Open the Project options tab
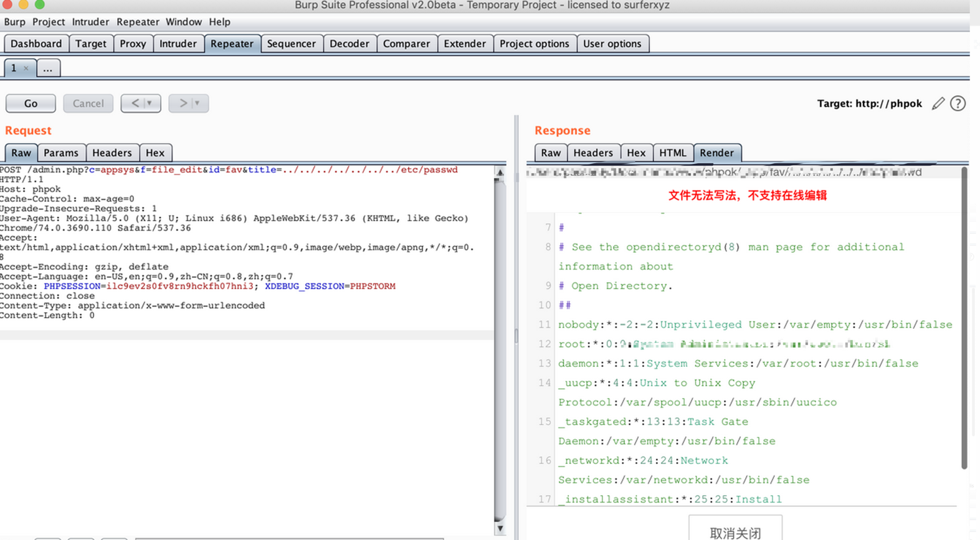980x540 pixels. click(535, 44)
